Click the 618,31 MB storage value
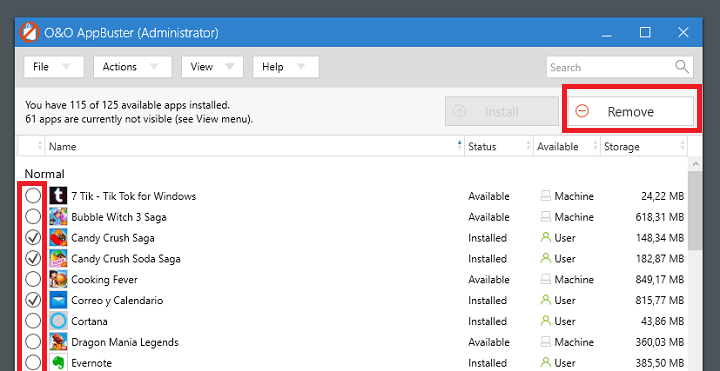 (x=660, y=217)
